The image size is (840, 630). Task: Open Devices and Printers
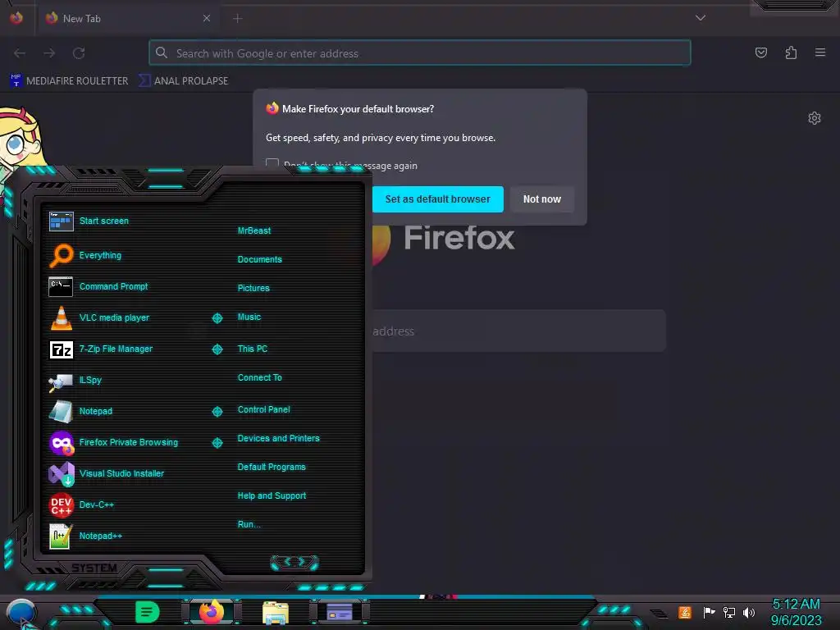click(x=278, y=438)
